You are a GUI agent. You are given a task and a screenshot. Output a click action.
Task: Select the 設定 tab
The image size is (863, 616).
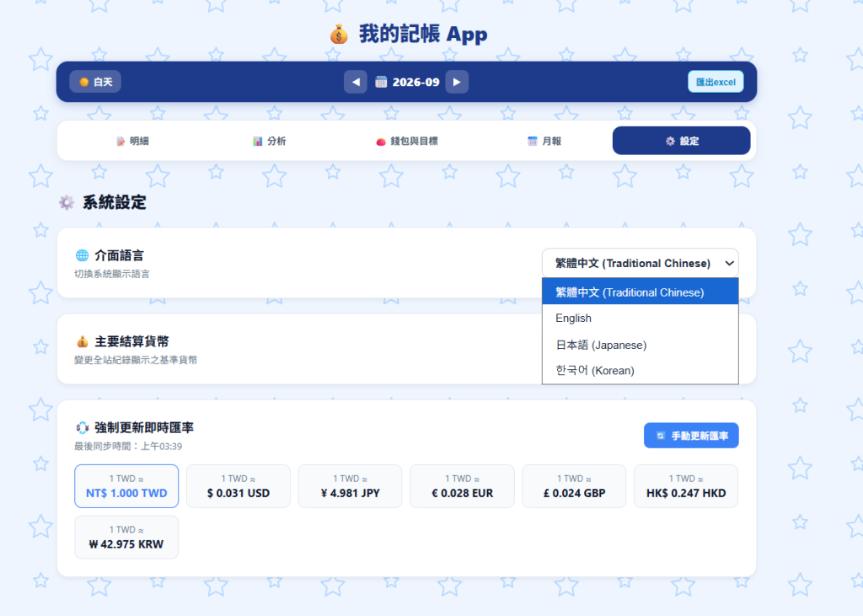681,141
